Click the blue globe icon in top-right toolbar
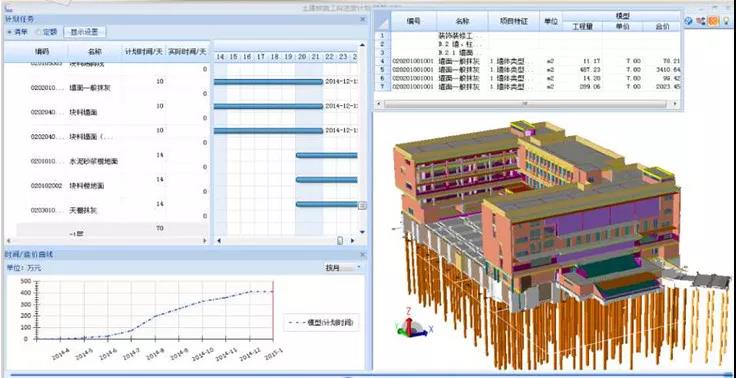 [689, 21]
